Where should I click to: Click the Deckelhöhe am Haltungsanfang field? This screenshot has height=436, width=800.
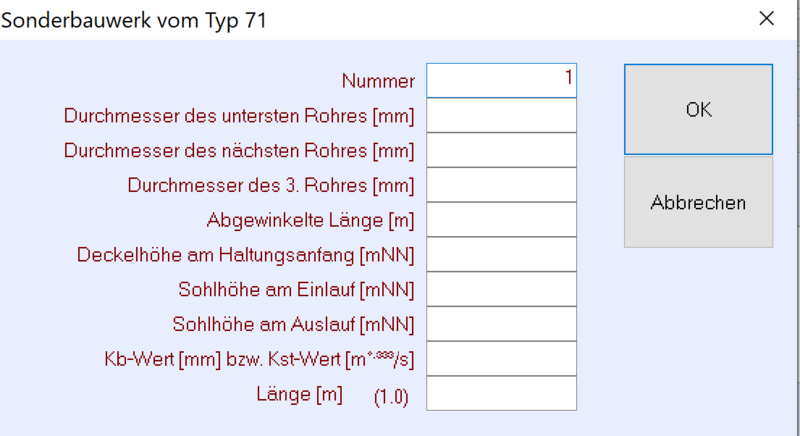pos(501,254)
